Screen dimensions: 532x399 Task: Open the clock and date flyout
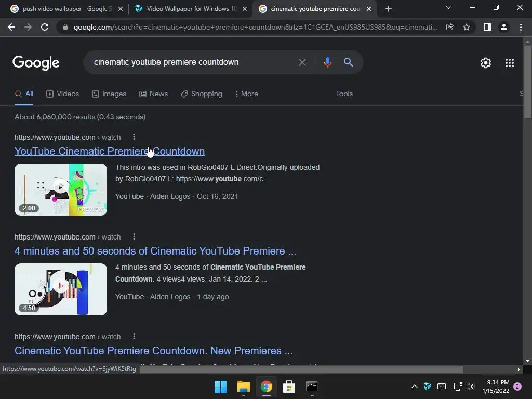click(496, 387)
